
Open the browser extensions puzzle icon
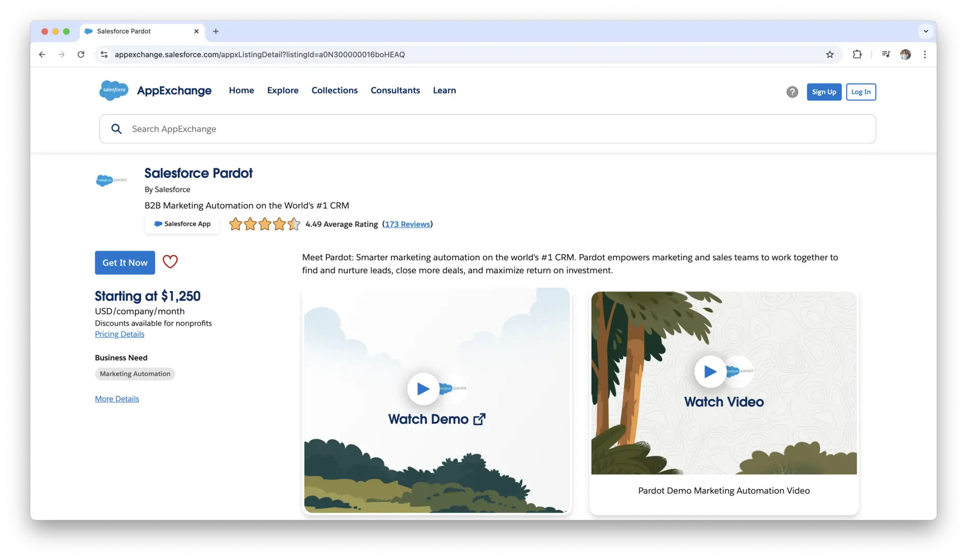point(857,54)
